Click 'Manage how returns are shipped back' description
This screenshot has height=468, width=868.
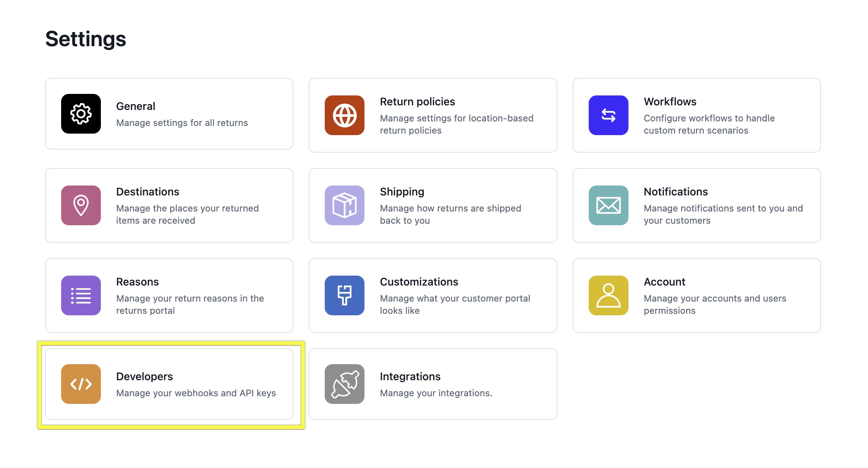point(451,215)
